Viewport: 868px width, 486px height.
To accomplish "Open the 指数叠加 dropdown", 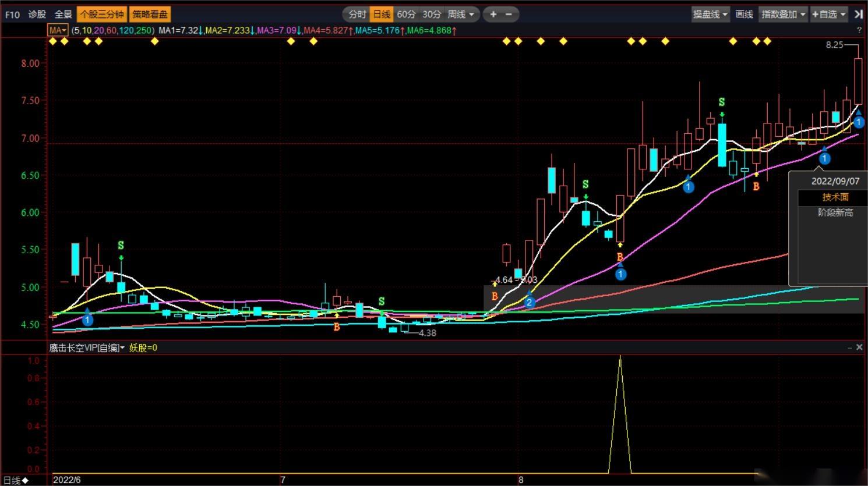I will coord(784,15).
